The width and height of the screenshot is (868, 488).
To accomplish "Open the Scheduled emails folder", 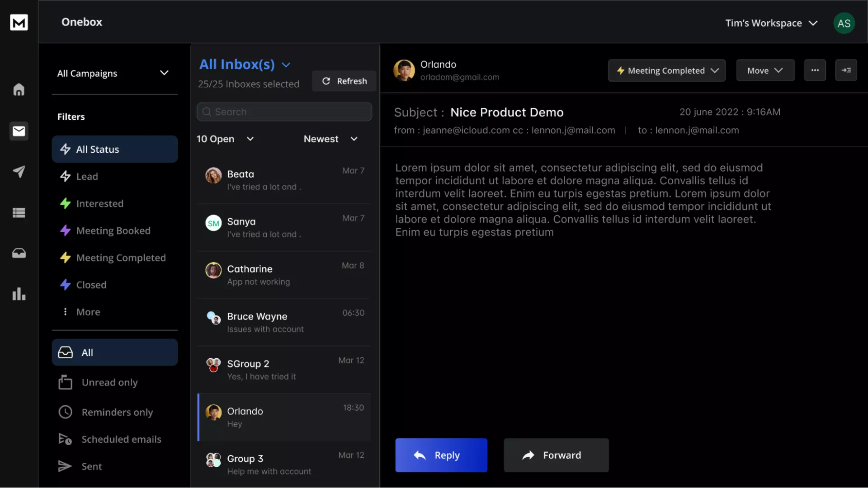I will coord(121,439).
